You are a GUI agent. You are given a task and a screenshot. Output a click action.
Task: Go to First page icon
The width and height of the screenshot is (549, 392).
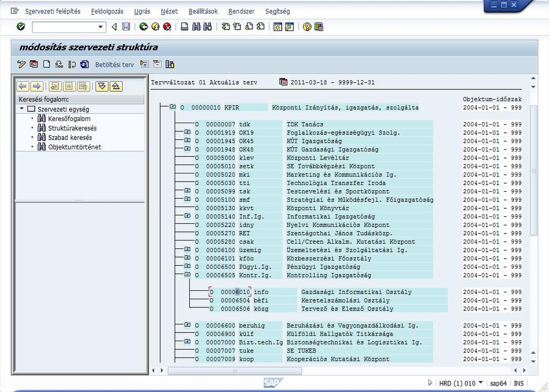pyautogui.click(x=226, y=27)
